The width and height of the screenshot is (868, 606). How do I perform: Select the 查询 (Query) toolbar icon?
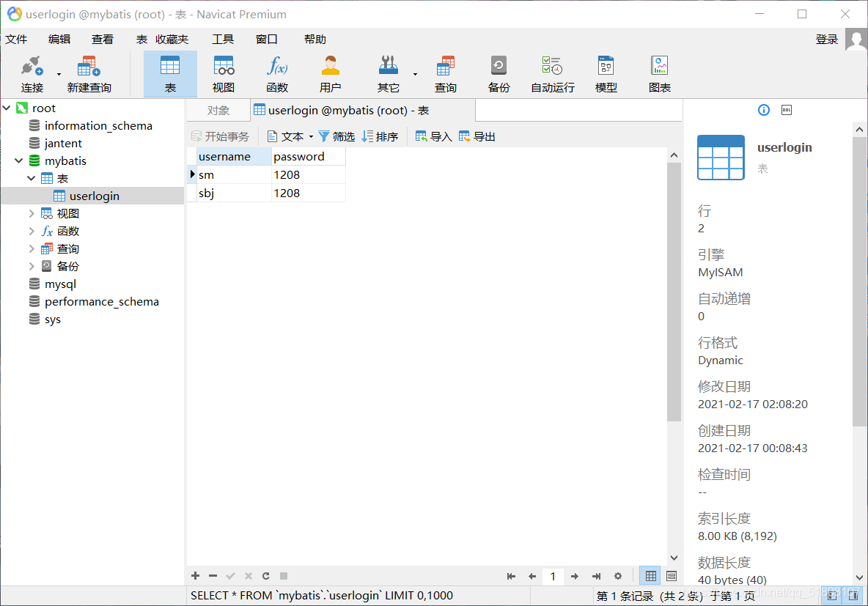pos(445,73)
